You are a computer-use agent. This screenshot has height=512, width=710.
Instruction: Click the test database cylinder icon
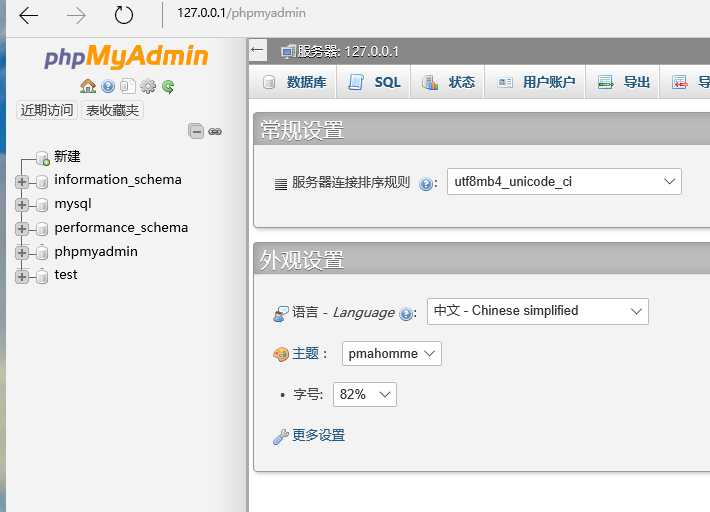point(42,276)
